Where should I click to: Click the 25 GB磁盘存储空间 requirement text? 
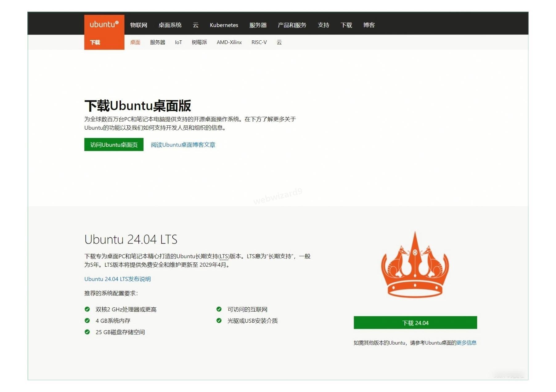tap(120, 332)
